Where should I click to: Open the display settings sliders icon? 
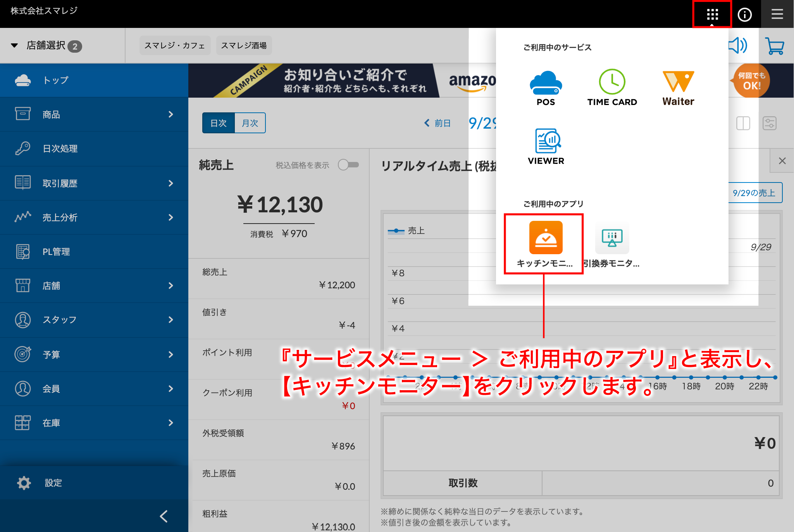tap(769, 123)
